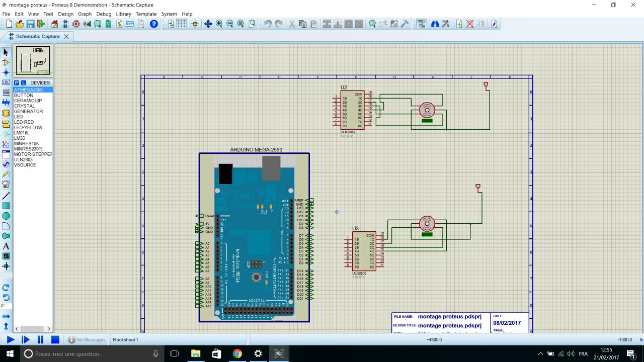Image resolution: width=644 pixels, height=362 pixels.
Task: Open the Library menu
Action: coord(123,14)
